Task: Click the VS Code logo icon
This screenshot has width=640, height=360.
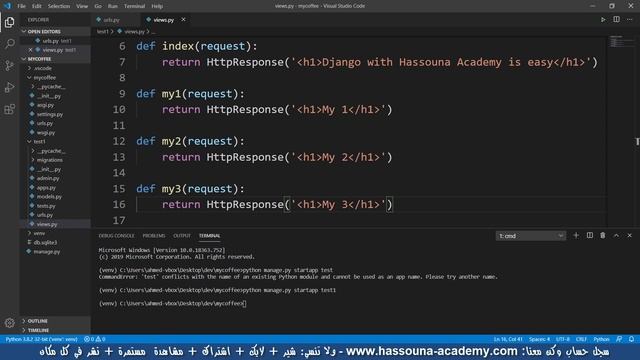Action: (x=7, y=6)
